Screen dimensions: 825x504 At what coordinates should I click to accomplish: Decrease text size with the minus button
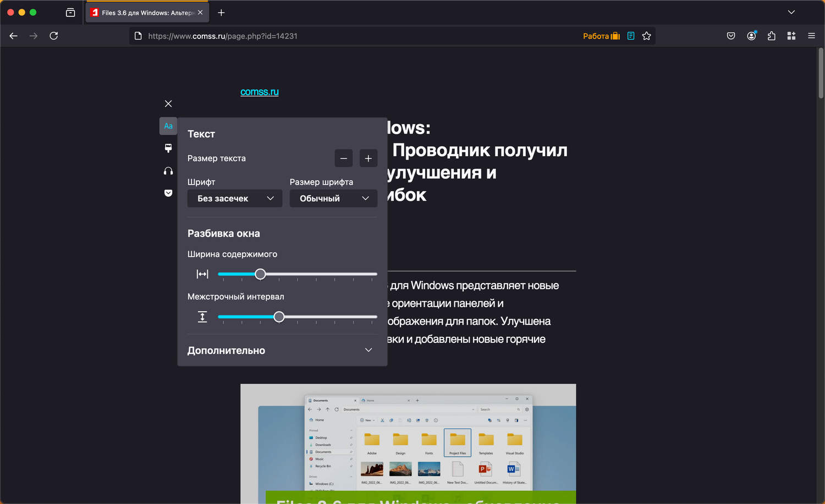(344, 158)
